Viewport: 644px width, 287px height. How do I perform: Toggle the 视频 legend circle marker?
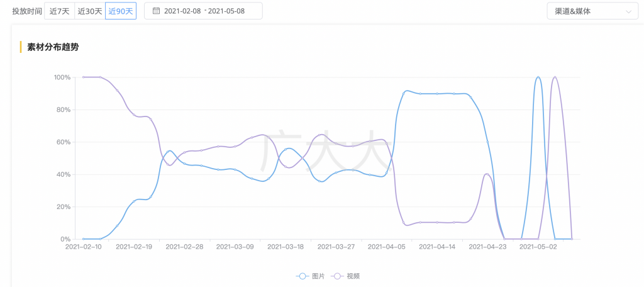pos(337,276)
